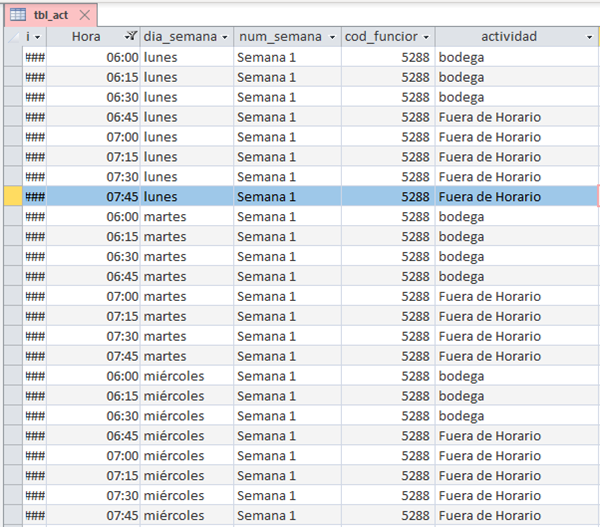This screenshot has width=600, height=527.
Task: Click the Fuera de Horario cell at 07:00 lunes
Action: click(x=515, y=137)
